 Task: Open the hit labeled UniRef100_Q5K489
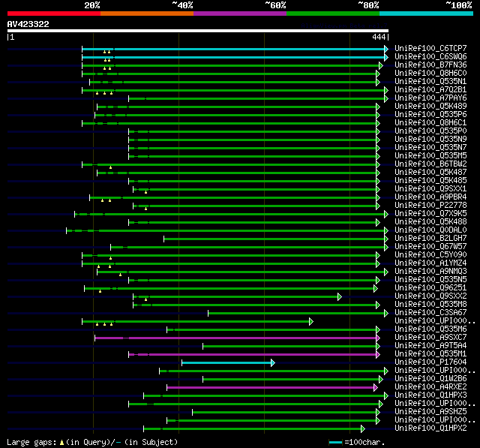pos(430,107)
